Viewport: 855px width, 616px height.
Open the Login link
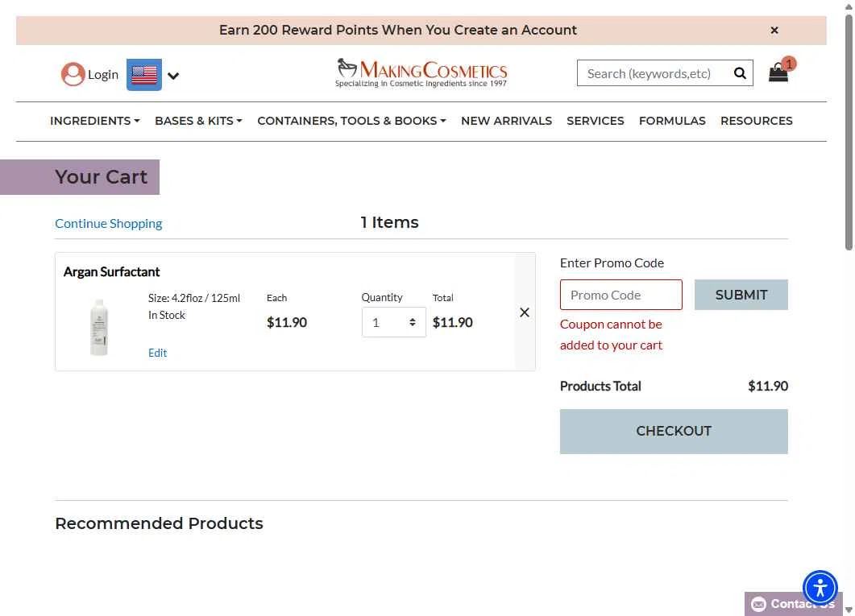103,75
